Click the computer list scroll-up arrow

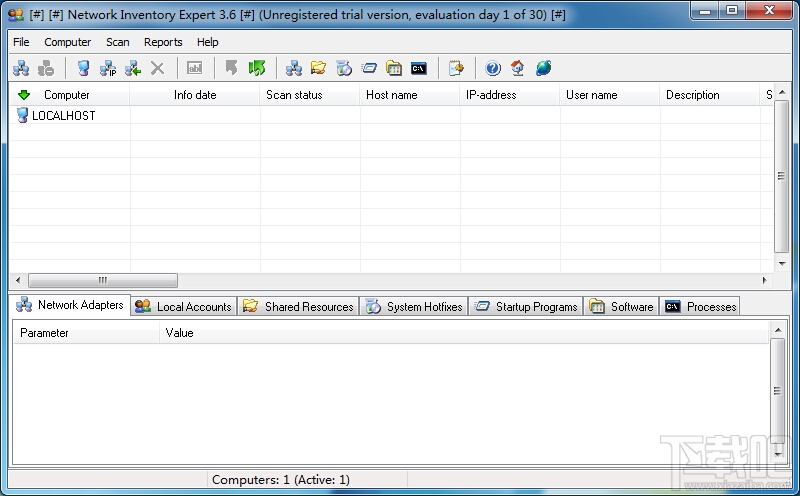click(x=782, y=92)
